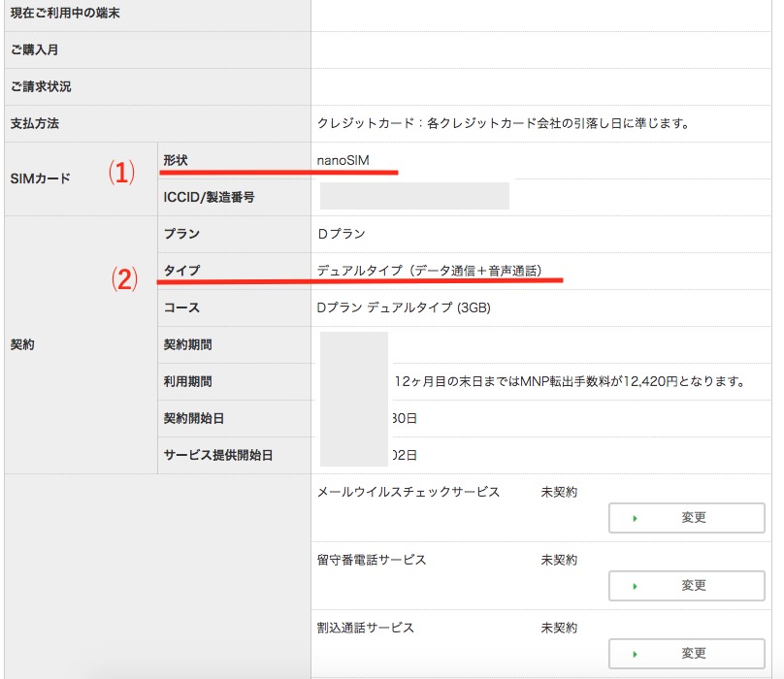The image size is (784, 679).
Task: Click the masked ICCID/製造番号 field
Action: click(414, 196)
